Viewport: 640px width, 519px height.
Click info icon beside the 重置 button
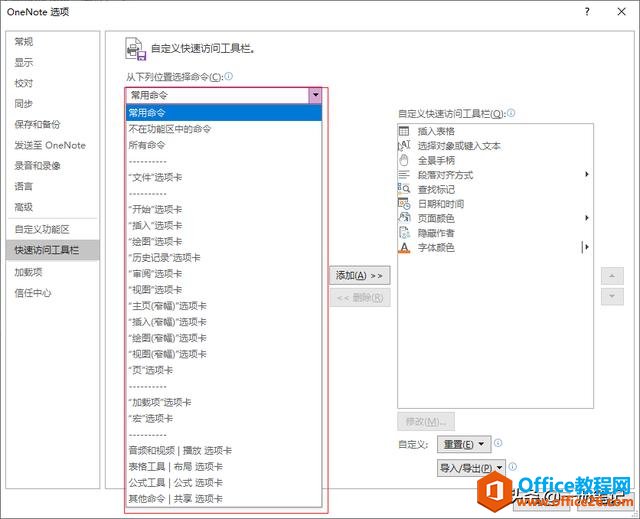pos(498,443)
